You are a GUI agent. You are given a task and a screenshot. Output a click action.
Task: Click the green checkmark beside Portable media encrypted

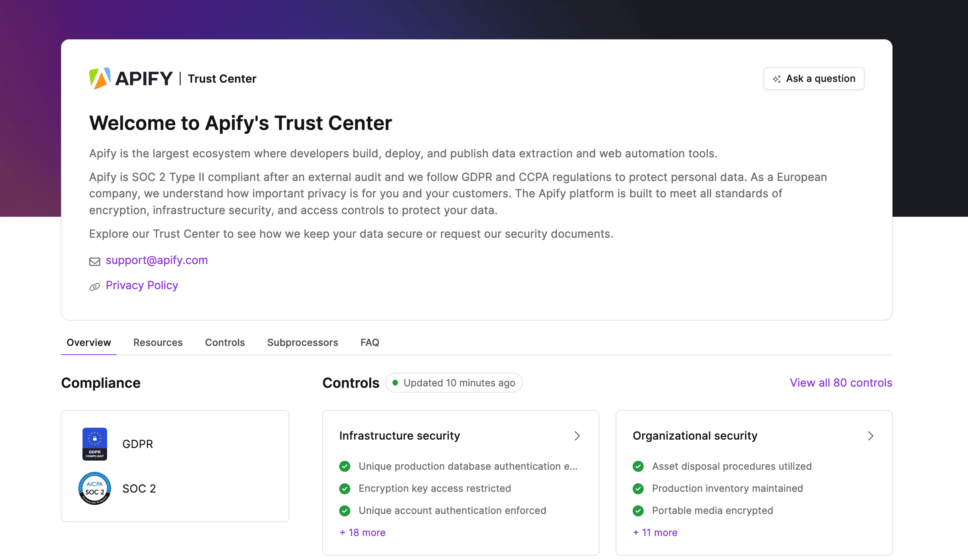pyautogui.click(x=638, y=511)
